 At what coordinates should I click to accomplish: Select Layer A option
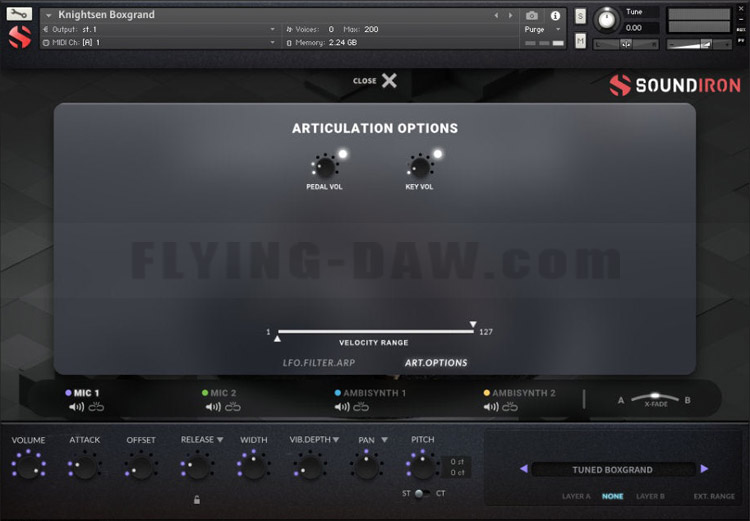coord(576,496)
